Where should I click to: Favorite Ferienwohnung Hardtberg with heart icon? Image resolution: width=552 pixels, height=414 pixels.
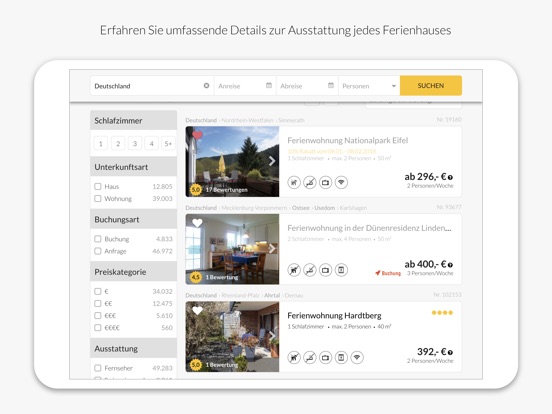[197, 310]
